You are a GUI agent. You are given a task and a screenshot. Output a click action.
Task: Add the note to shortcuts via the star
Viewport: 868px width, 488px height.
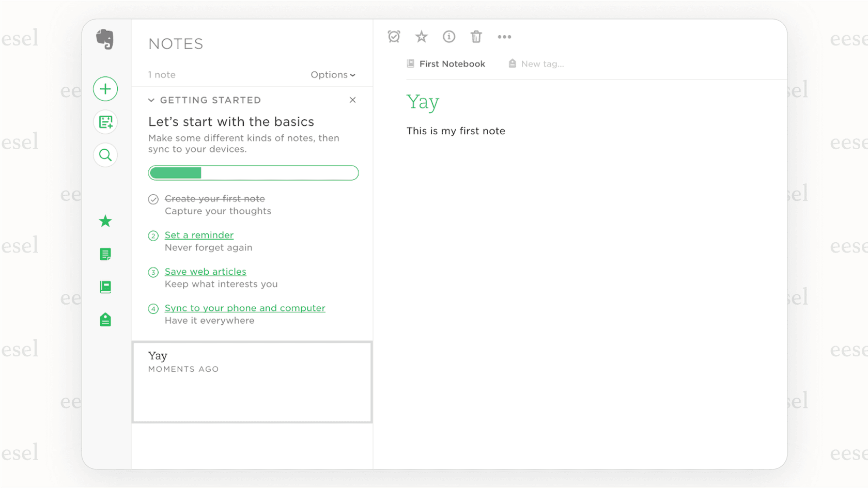click(421, 37)
